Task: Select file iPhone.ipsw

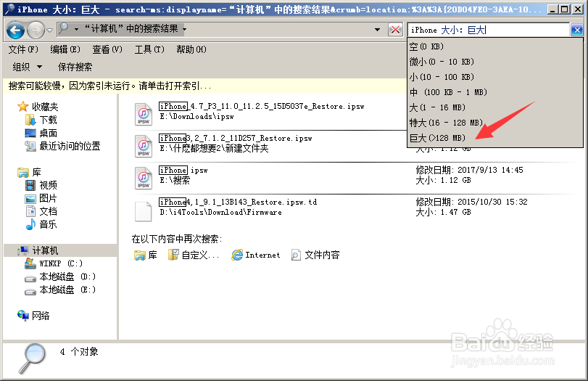Action: click(183, 170)
